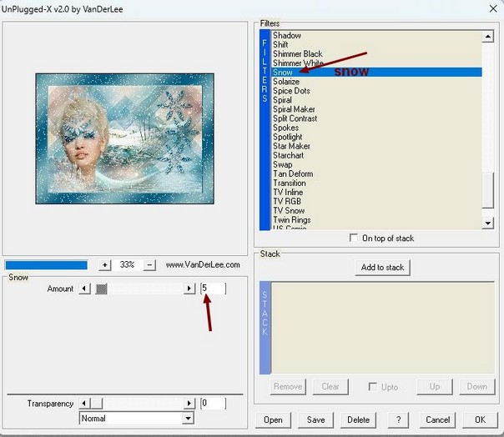Click the zoom in plus button
This screenshot has width=504, height=437.
click(x=105, y=264)
